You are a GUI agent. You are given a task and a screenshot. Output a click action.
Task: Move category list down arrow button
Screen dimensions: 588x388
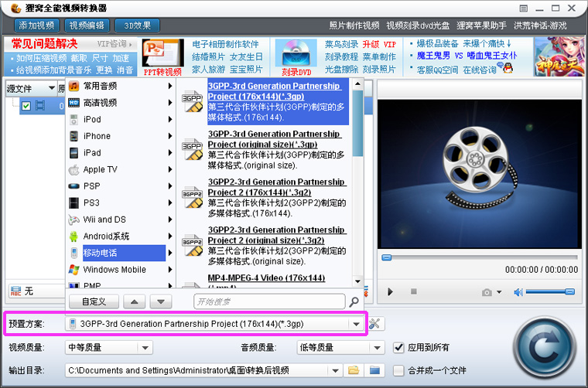click(x=161, y=301)
